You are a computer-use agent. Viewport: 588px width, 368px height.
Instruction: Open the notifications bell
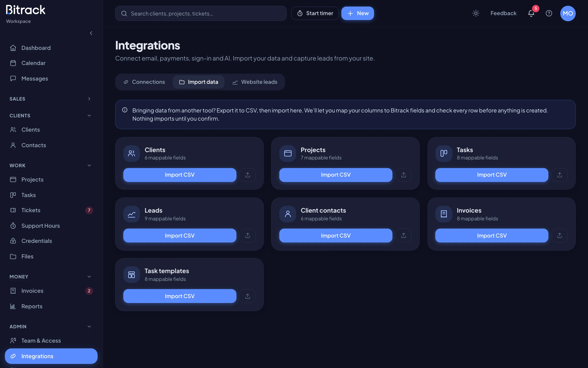pyautogui.click(x=531, y=13)
